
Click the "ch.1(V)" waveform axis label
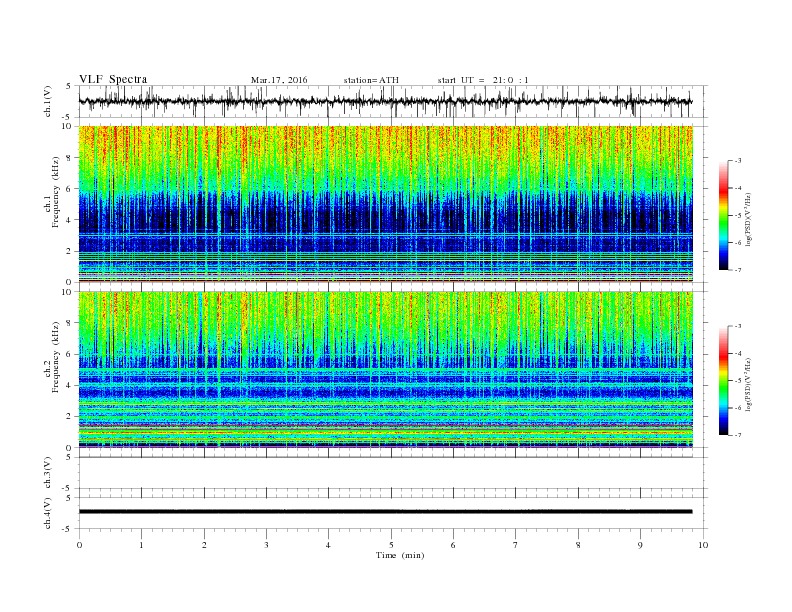[x=48, y=101]
